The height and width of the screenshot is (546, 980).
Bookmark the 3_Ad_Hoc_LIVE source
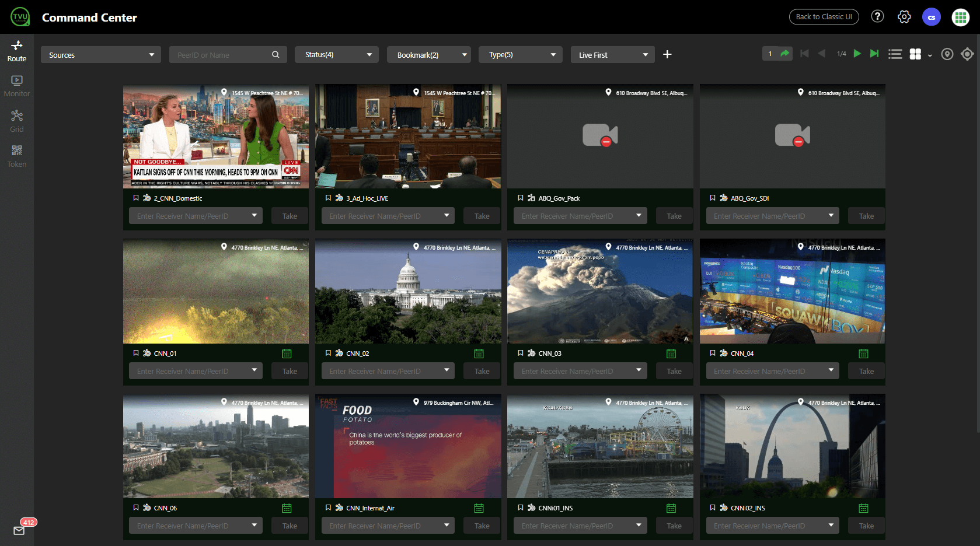pyautogui.click(x=328, y=198)
